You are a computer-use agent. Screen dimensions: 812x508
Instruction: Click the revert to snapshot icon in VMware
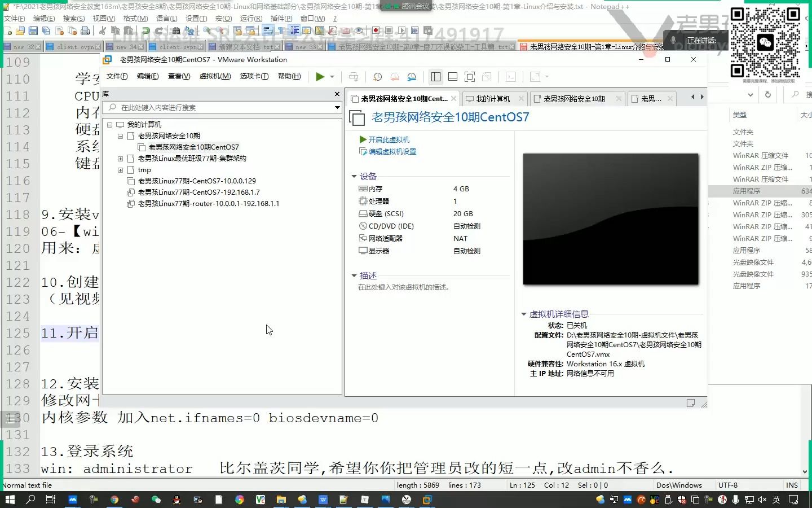(395, 77)
